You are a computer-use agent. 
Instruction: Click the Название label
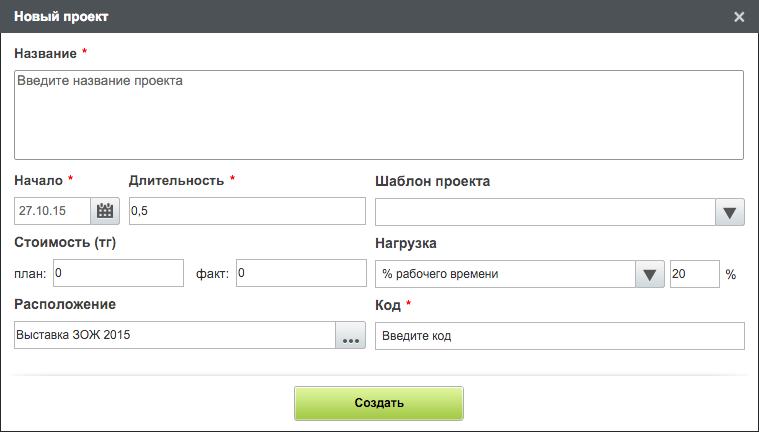[46, 53]
